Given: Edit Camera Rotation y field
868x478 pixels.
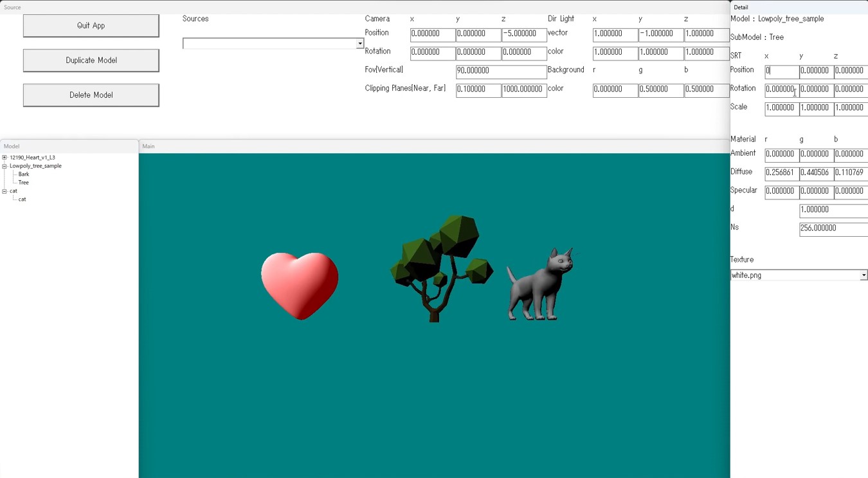Looking at the screenshot, I should tap(478, 53).
